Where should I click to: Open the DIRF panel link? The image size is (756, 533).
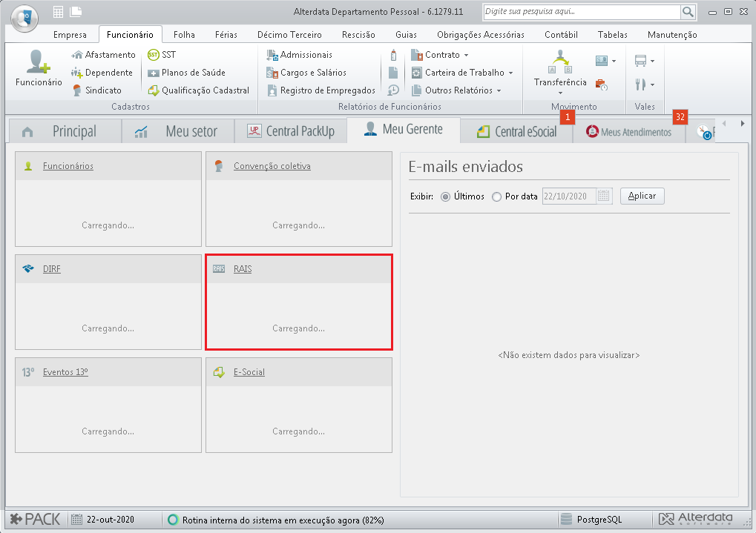pos(52,269)
